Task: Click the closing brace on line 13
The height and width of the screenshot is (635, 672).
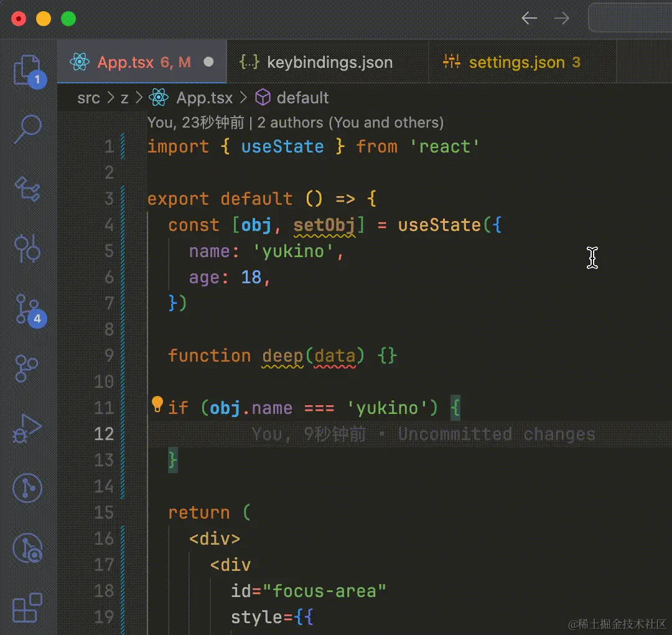Action: tap(173, 460)
